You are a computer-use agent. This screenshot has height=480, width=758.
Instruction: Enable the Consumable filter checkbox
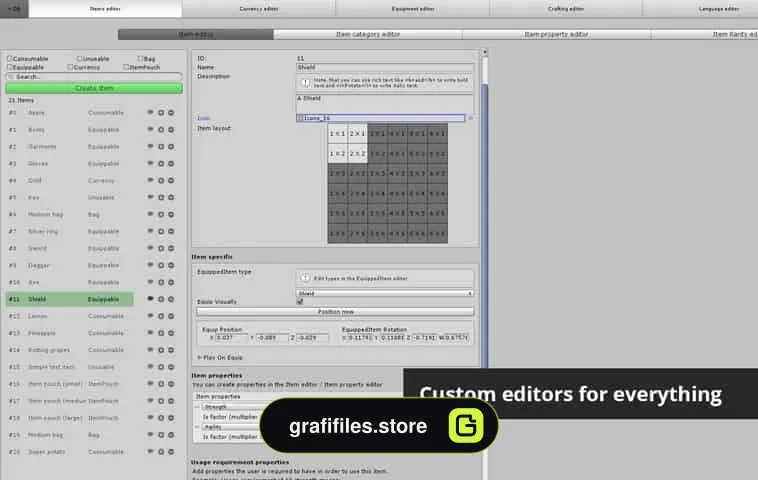[9, 58]
